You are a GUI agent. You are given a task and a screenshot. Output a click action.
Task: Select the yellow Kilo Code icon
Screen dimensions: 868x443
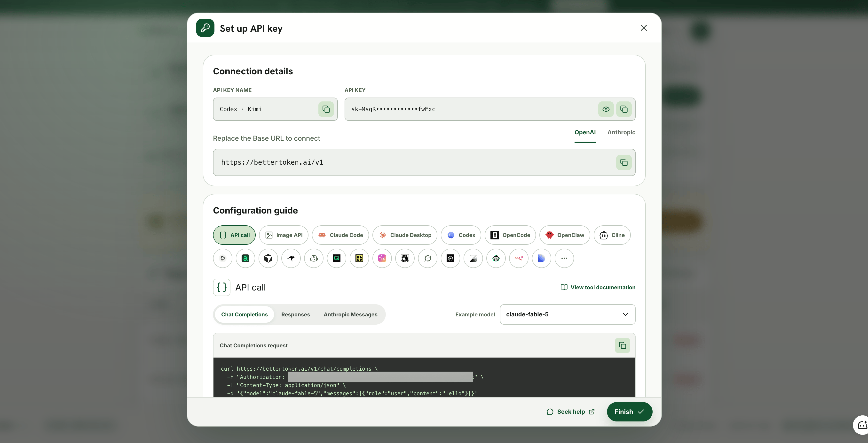pos(359,258)
